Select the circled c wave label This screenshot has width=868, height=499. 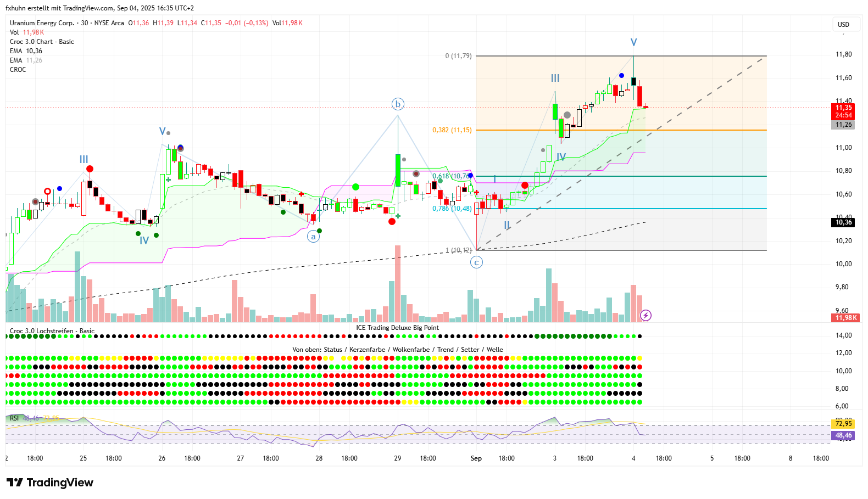pyautogui.click(x=476, y=262)
